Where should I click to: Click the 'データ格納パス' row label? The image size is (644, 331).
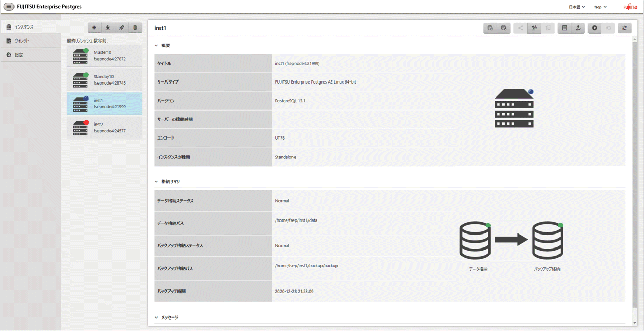point(171,223)
